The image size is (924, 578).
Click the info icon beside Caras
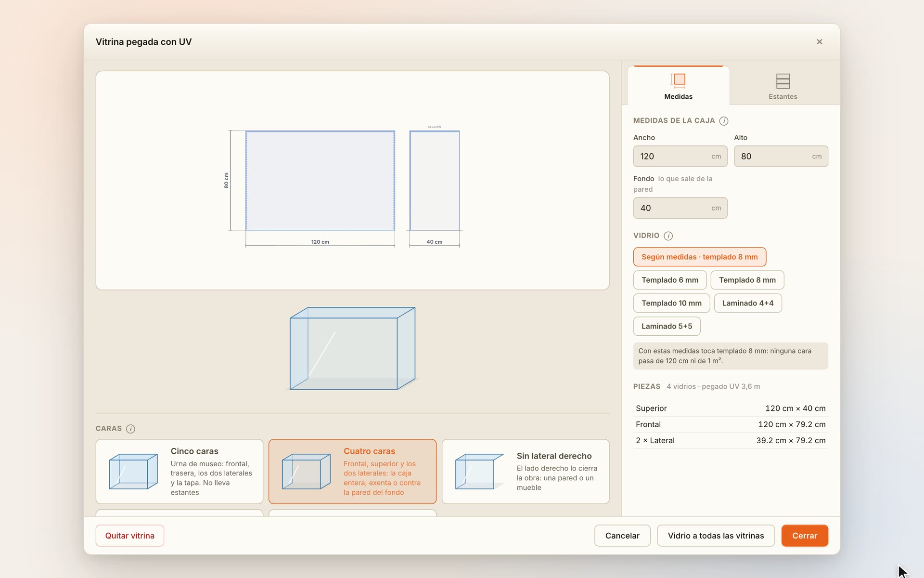coord(130,429)
